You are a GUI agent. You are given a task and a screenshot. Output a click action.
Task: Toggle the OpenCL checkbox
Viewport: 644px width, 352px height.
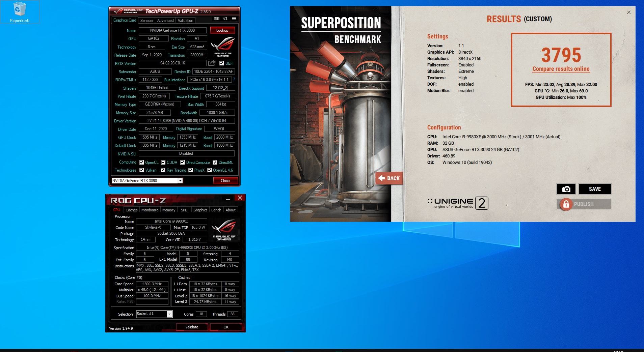[x=142, y=163]
